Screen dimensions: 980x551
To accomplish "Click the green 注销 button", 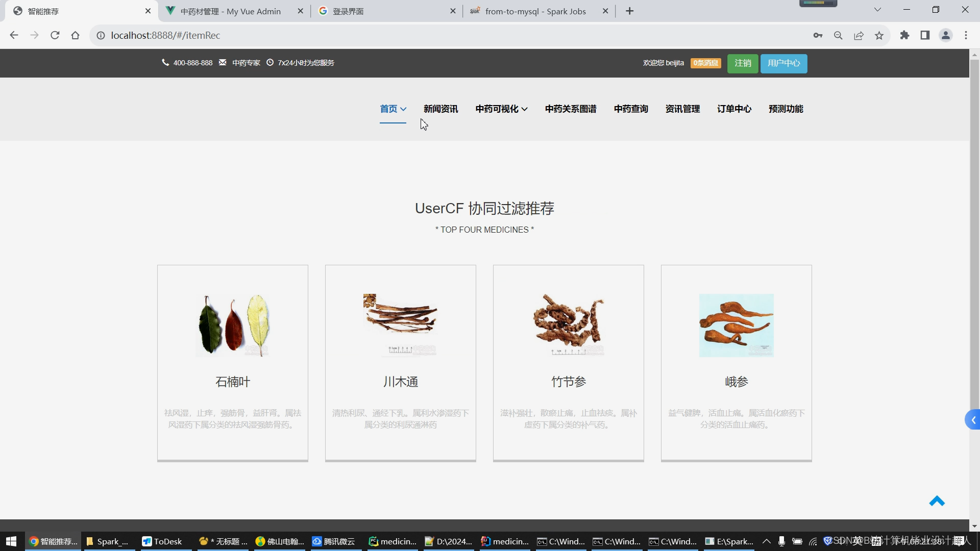I will click(743, 63).
